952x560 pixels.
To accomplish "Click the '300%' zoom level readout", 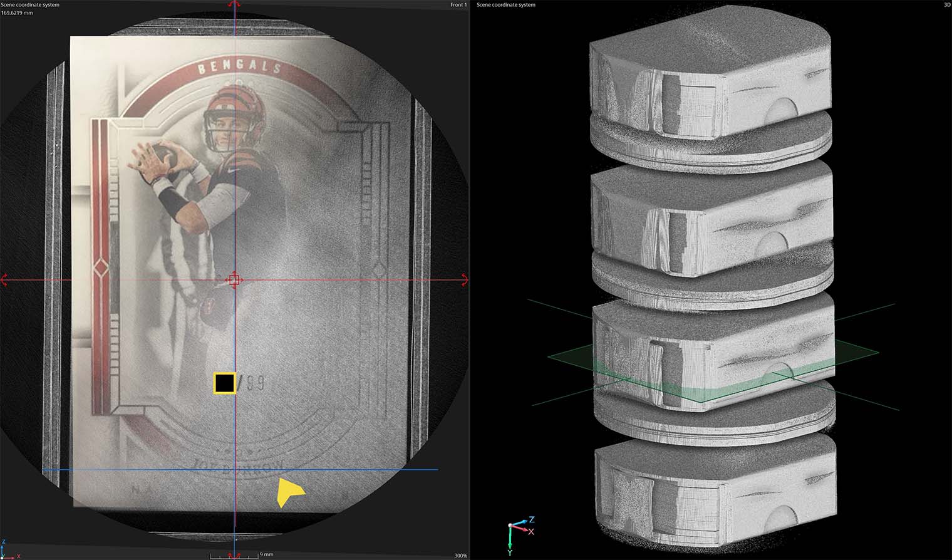I will point(460,556).
